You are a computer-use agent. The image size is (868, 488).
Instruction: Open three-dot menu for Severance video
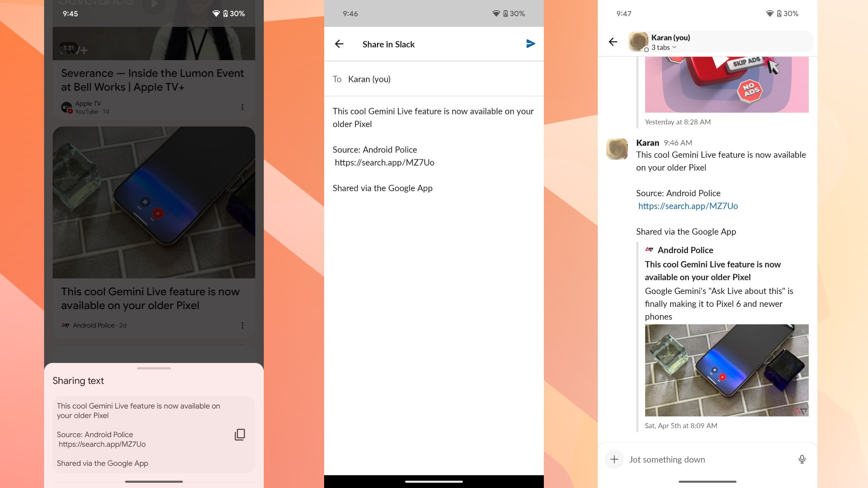[x=242, y=107]
